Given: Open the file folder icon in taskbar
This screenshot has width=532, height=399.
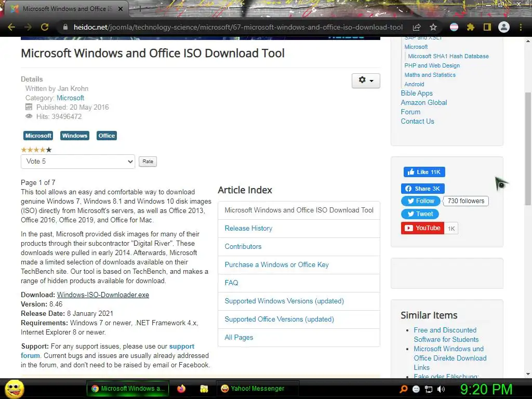Looking at the screenshot, I should click(x=204, y=389).
